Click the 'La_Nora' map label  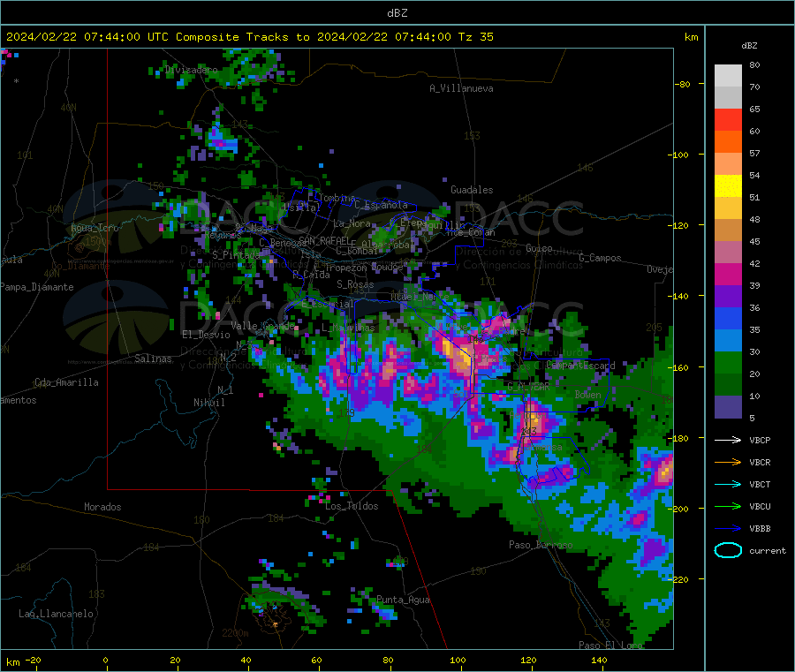(x=352, y=223)
